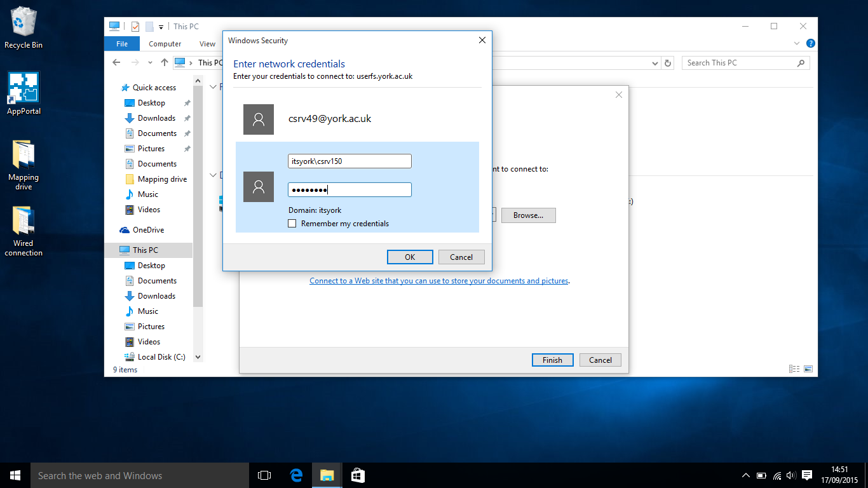The width and height of the screenshot is (868, 488).
Task: Tick Remember my credentials checkbox
Action: (x=292, y=224)
